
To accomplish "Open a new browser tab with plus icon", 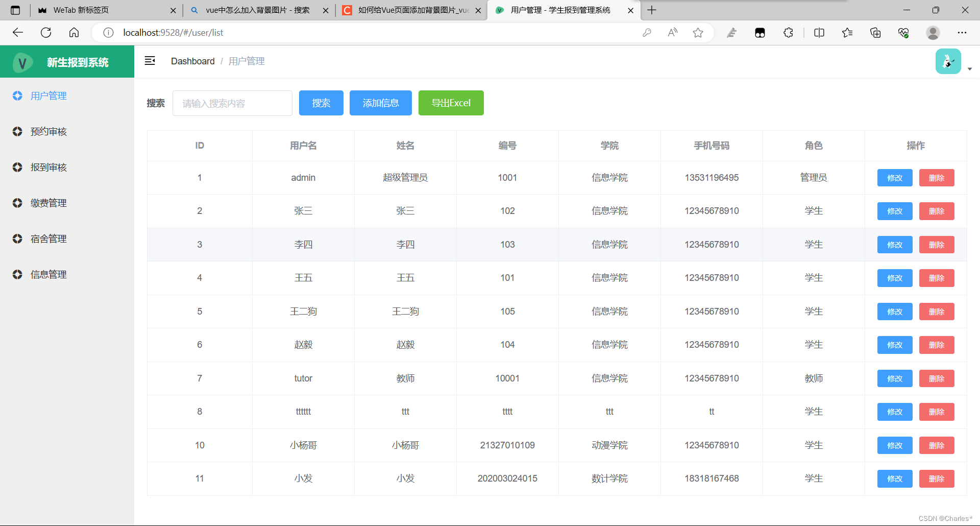I will coord(652,10).
